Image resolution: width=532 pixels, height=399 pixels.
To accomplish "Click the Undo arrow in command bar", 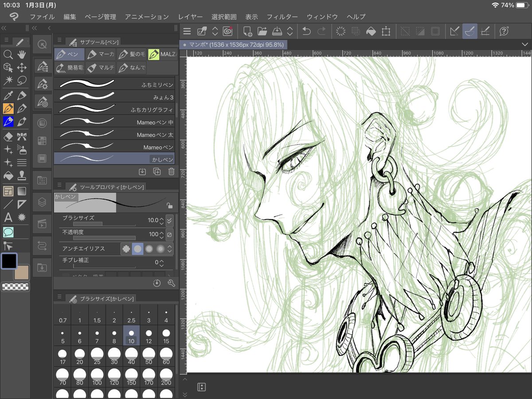I will (x=306, y=31).
